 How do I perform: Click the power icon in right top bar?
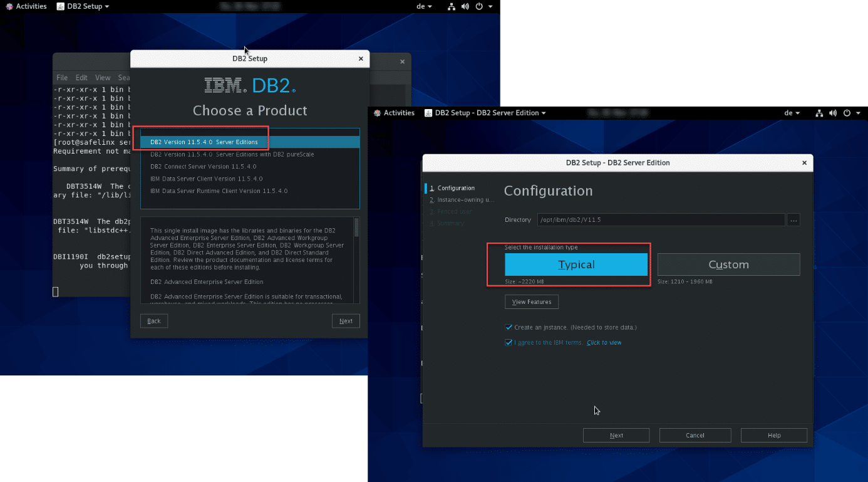[x=847, y=113]
